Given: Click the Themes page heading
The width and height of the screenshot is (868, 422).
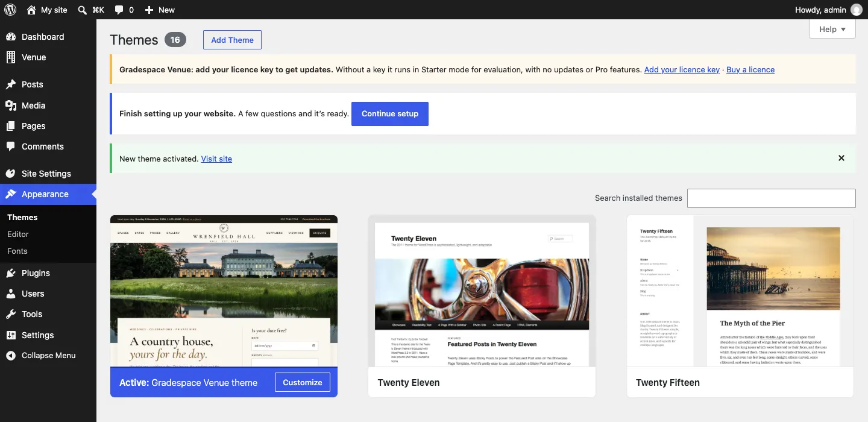Looking at the screenshot, I should click(x=134, y=40).
